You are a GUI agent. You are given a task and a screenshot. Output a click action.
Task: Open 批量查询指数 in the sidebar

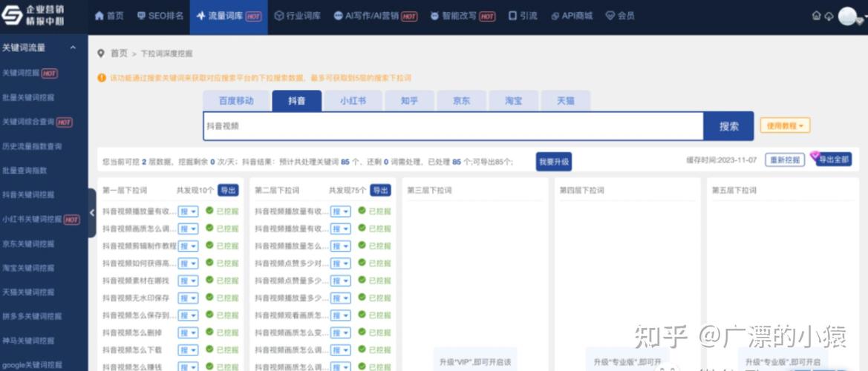pyautogui.click(x=25, y=171)
